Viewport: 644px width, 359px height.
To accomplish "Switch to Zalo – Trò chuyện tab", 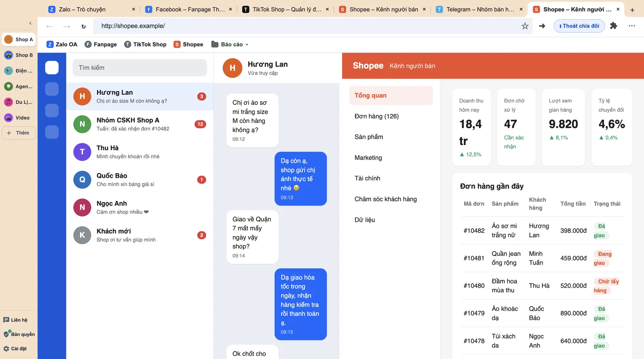I will pyautogui.click(x=92, y=9).
